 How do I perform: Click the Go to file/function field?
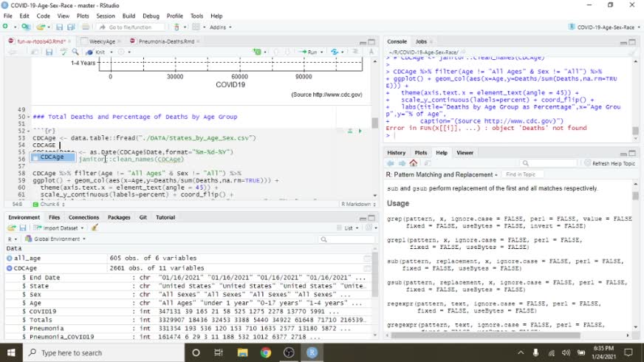tap(131, 27)
